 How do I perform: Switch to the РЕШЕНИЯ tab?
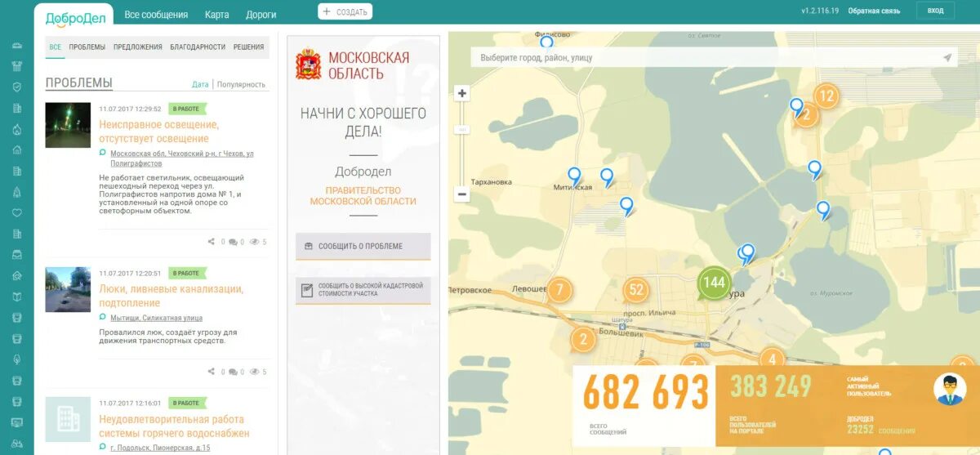tap(248, 47)
